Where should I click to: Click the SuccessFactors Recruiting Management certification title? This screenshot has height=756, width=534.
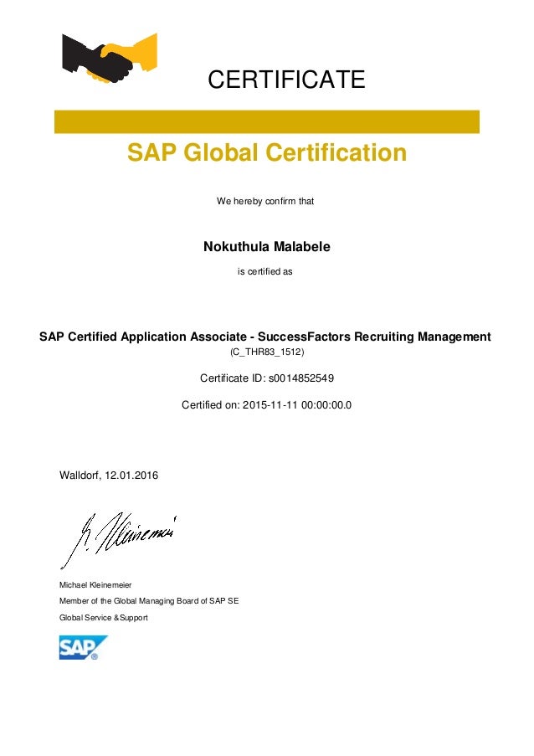(x=265, y=337)
